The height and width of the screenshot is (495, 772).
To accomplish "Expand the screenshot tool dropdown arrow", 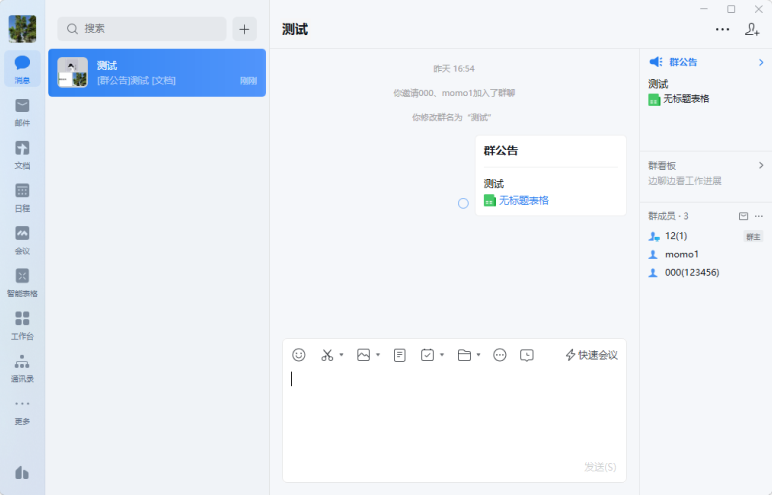I will 341,355.
